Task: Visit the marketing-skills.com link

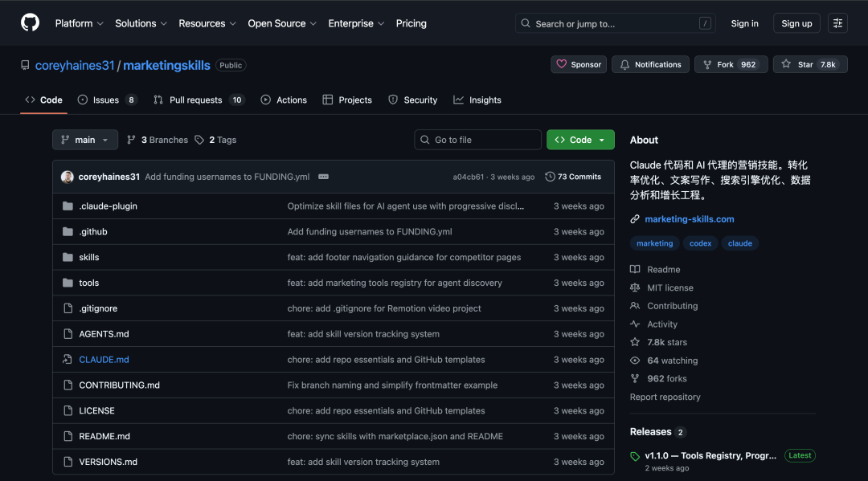Action: [x=688, y=218]
